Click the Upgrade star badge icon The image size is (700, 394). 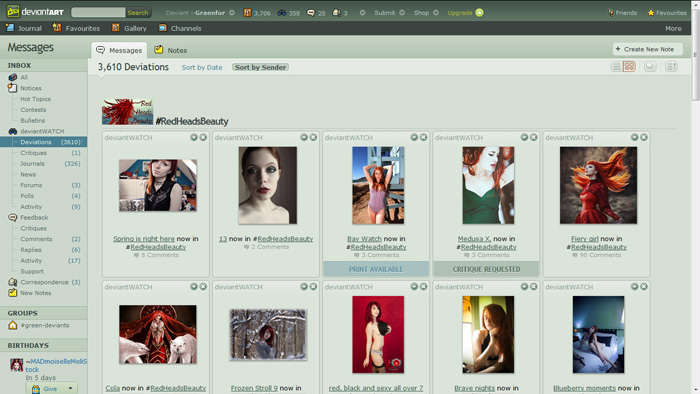479,12
